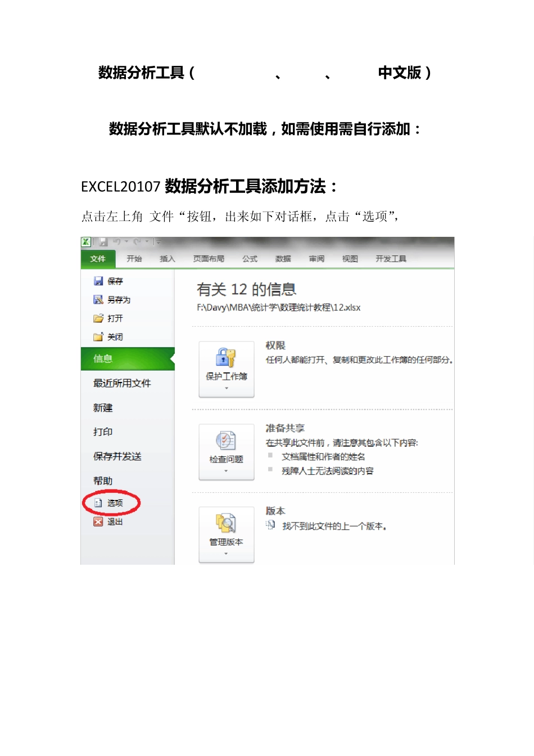Click the 保护工作簿 button label
Viewport: 534px width, 756px height.
click(x=227, y=376)
